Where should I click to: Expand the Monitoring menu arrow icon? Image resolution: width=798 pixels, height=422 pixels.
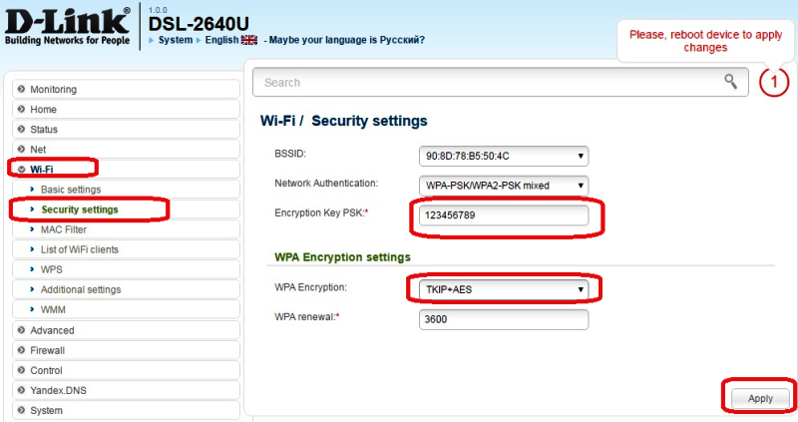[x=21, y=90]
